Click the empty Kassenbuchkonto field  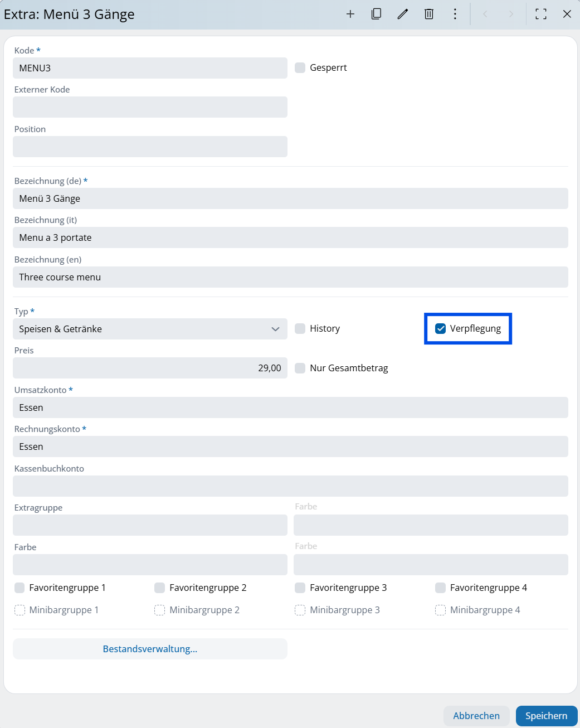pyautogui.click(x=290, y=486)
